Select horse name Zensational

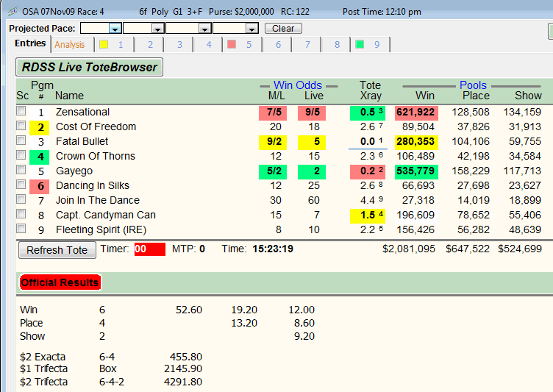82,112
